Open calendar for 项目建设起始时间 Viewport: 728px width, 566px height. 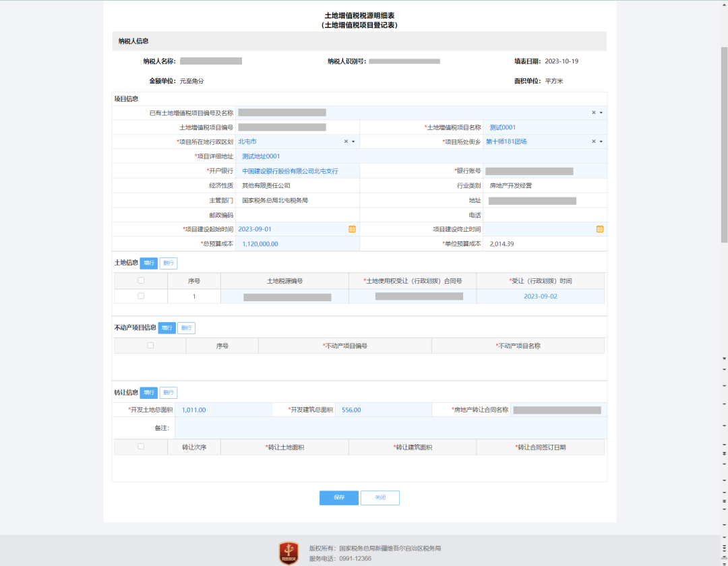(352, 229)
